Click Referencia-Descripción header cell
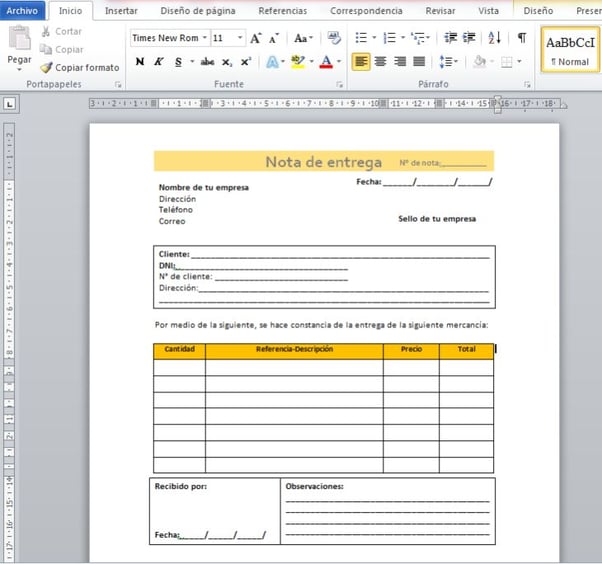Image resolution: width=602 pixels, height=564 pixels. click(294, 351)
